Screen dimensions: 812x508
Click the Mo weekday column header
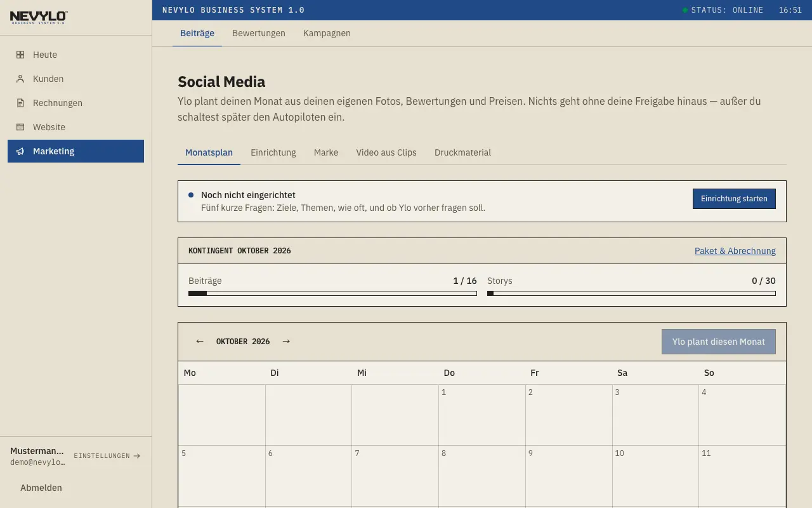click(x=190, y=373)
